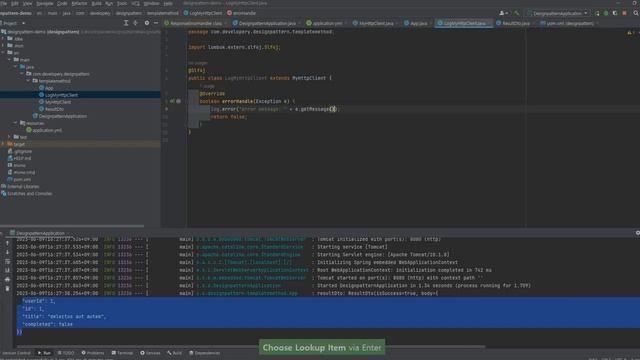Click the Print icon in Run panel
Image resolution: width=640 pixels, height=360 pixels.
7,280
